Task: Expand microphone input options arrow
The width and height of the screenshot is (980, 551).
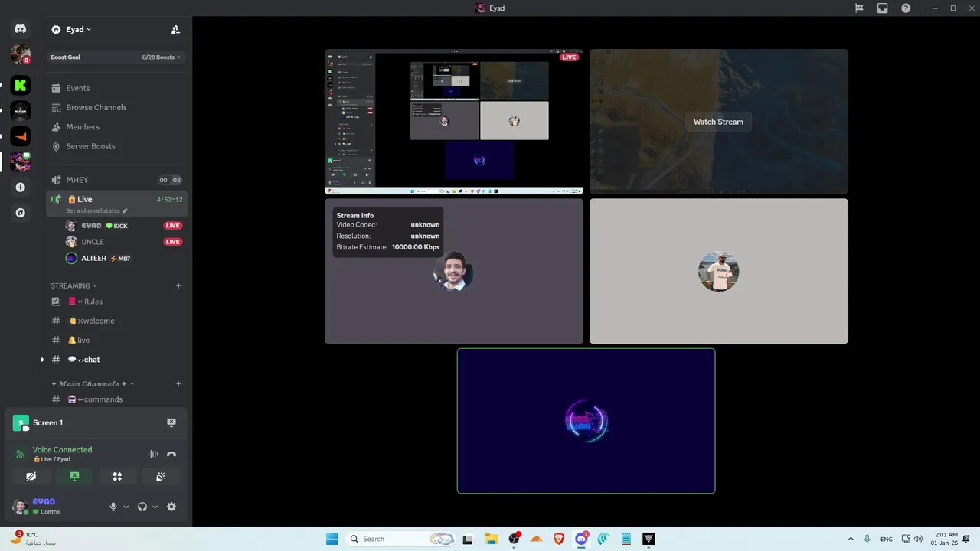Action: (126, 507)
